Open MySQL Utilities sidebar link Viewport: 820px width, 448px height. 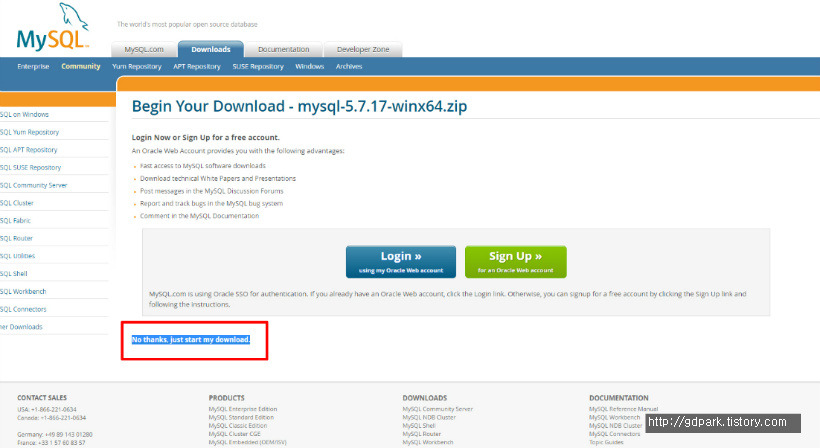point(17,256)
